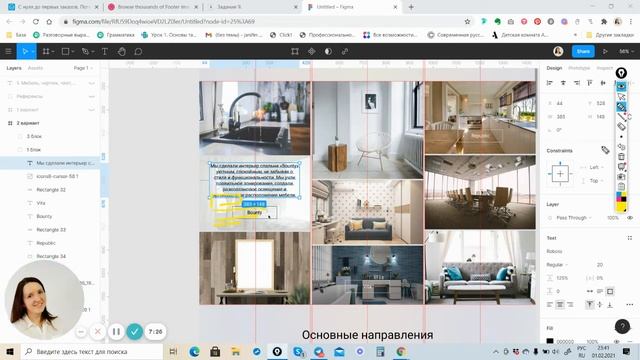The image size is (640, 360).
Task: Click the Windows taskbar search field
Action: [92, 351]
